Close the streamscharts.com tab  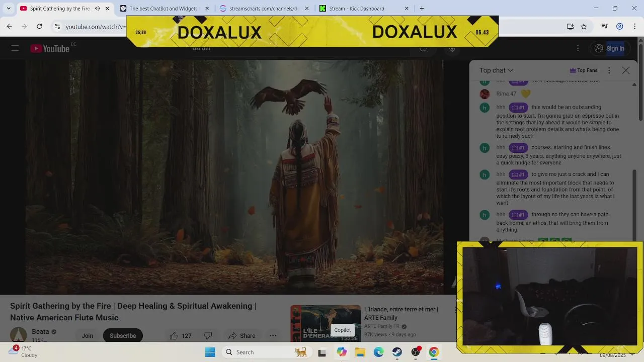pyautogui.click(x=307, y=9)
